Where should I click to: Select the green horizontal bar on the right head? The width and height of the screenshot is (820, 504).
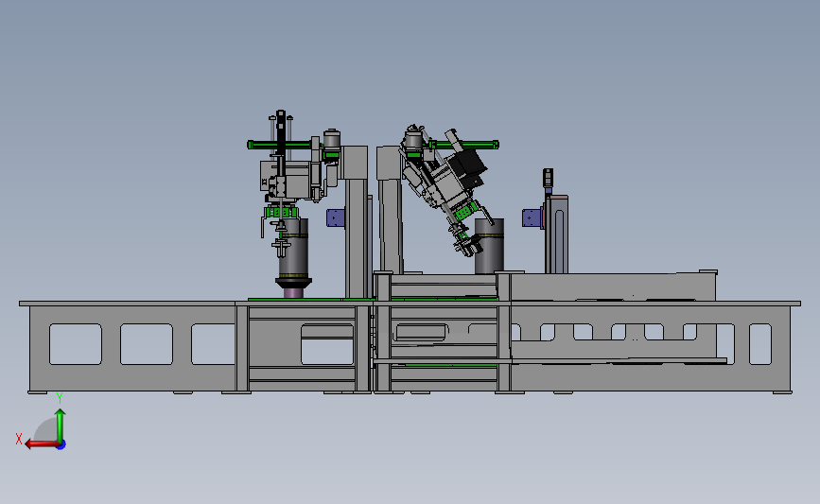[464, 145]
